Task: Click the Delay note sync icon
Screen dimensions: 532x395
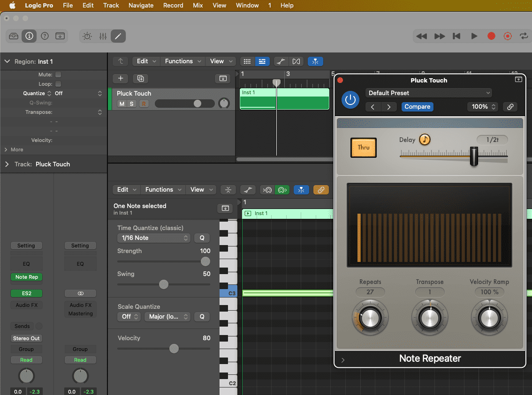Action: [425, 139]
